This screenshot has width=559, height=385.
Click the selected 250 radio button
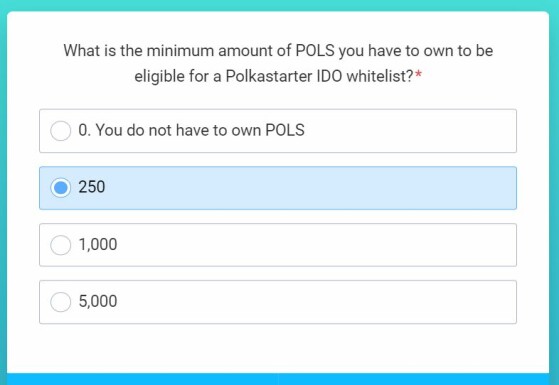tap(60, 188)
